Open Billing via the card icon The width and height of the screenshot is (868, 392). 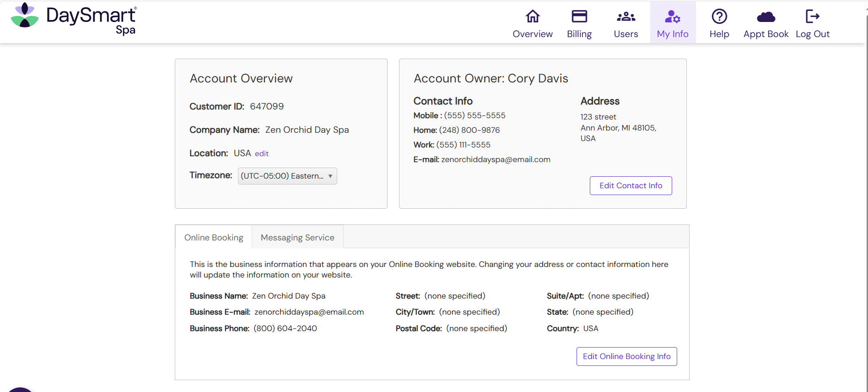coord(579,16)
